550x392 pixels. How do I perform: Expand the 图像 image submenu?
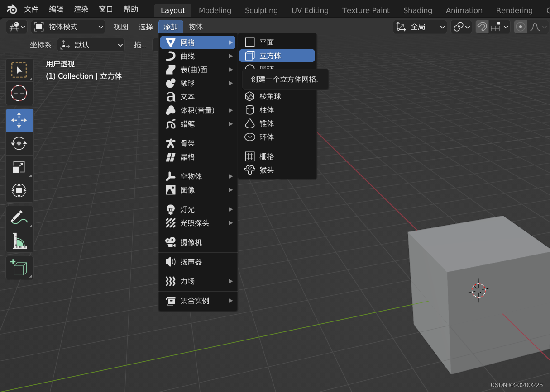click(x=198, y=190)
